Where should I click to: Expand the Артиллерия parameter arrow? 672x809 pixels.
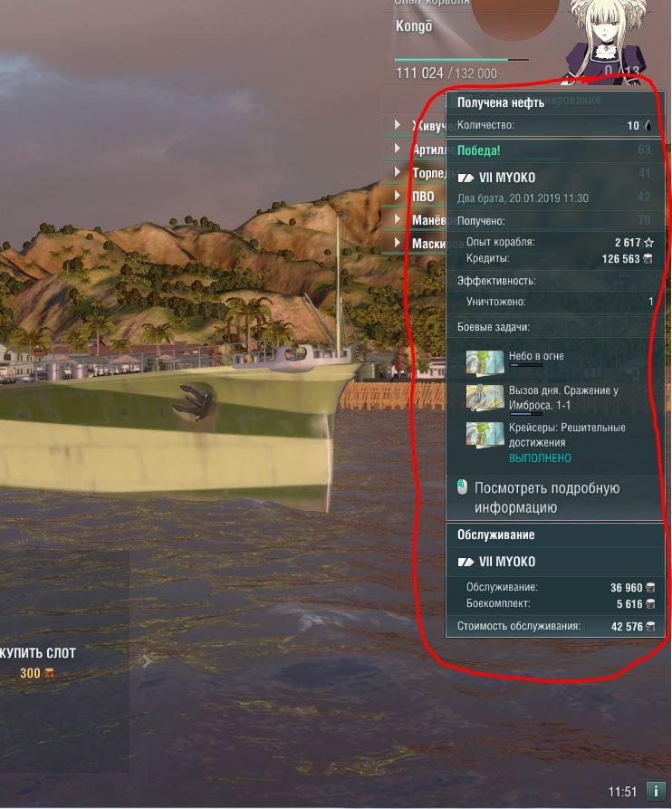[x=397, y=148]
